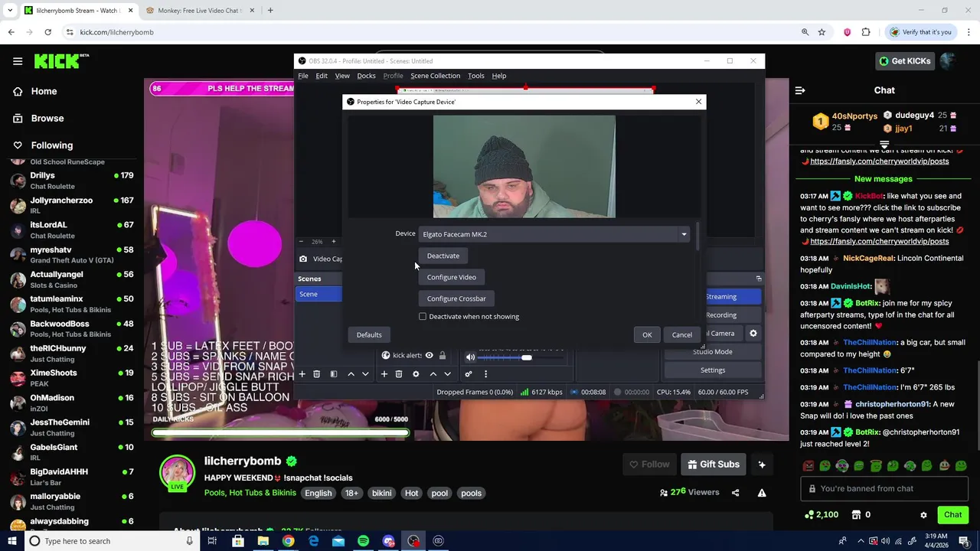Click the Deactivate button
Viewport: 980px width, 551px height.
443,256
